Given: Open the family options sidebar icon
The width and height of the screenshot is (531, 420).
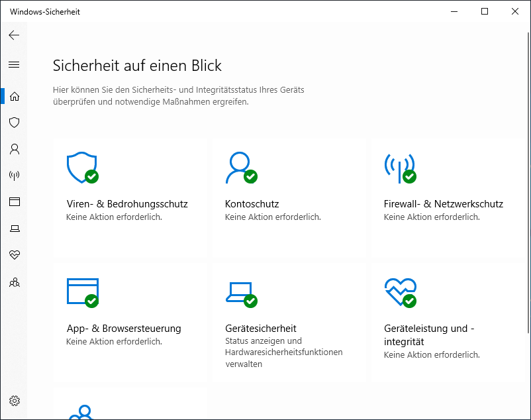Looking at the screenshot, I should click(14, 282).
